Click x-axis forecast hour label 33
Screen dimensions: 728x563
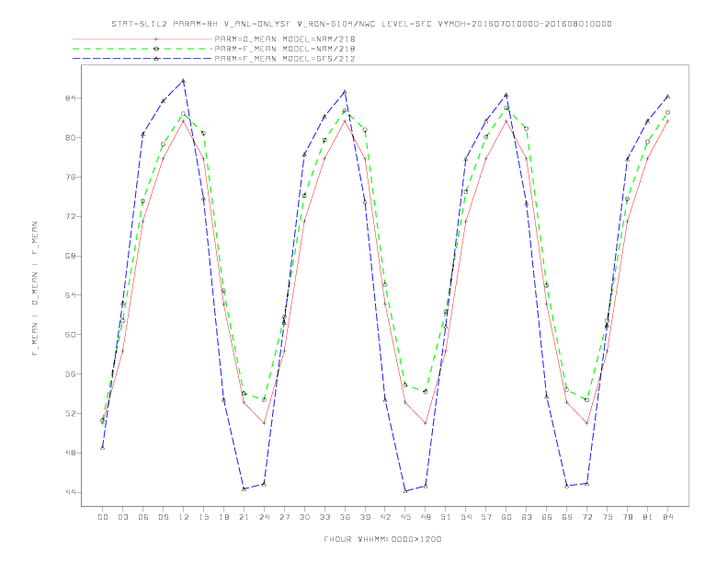click(324, 517)
